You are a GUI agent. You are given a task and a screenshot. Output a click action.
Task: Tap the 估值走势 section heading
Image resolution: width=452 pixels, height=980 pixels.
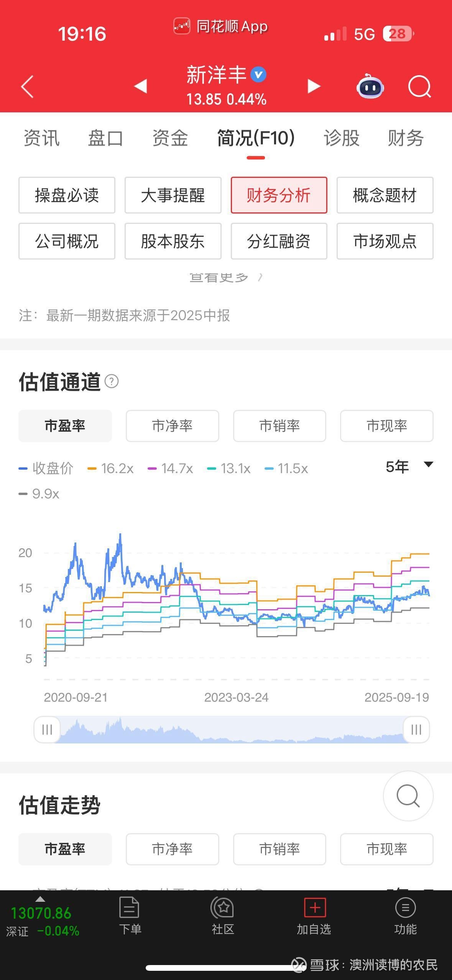click(59, 805)
